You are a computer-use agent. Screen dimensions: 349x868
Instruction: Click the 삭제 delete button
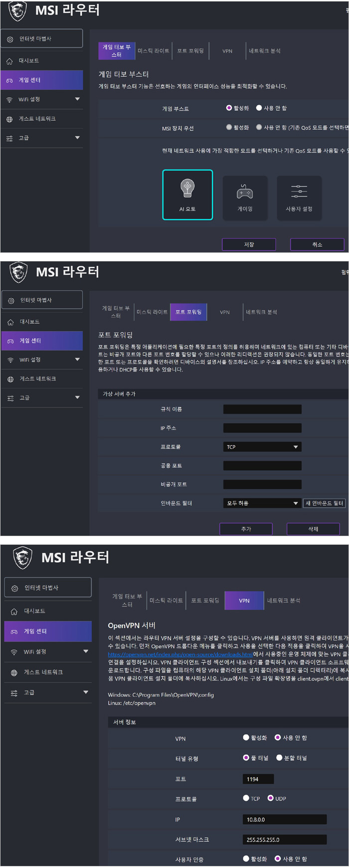pos(313,529)
